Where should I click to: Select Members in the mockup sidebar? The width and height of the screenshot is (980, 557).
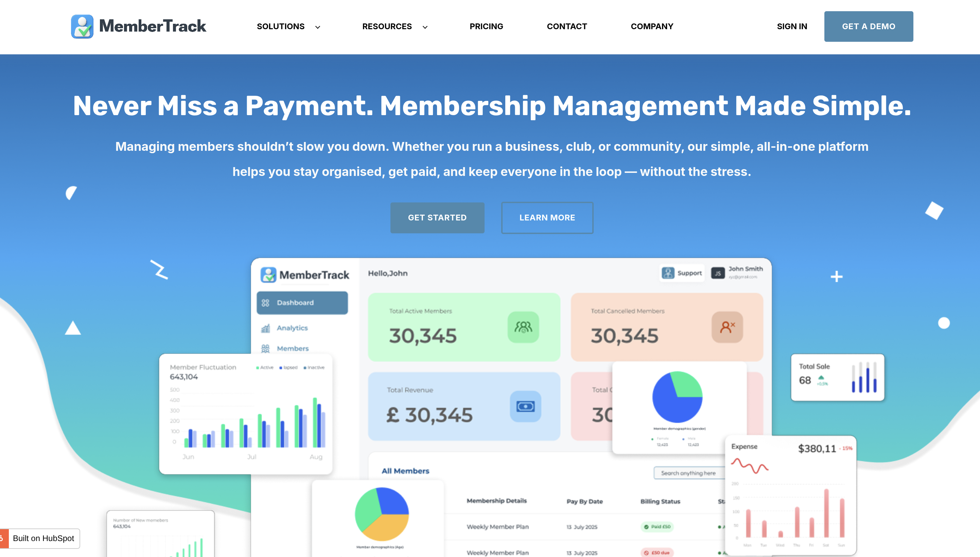292,348
